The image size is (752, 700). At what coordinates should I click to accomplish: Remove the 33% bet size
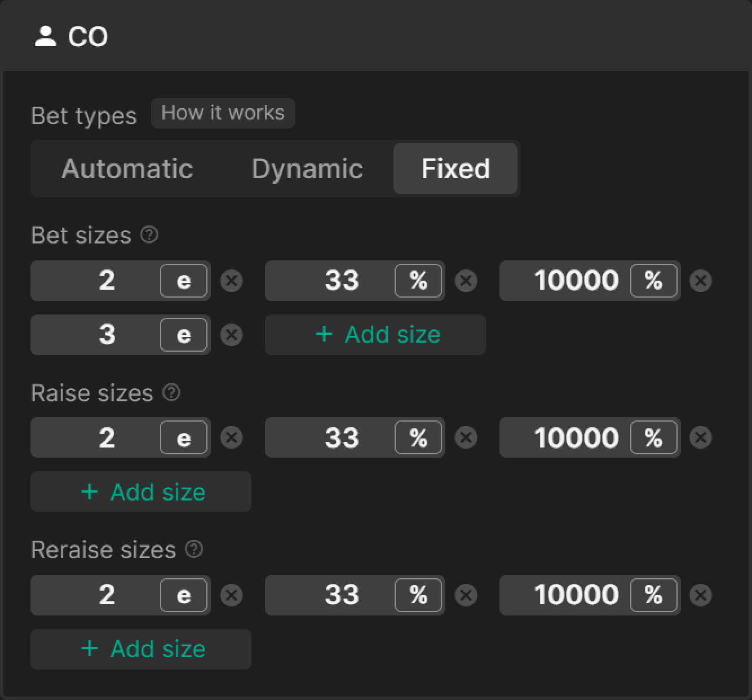click(466, 281)
